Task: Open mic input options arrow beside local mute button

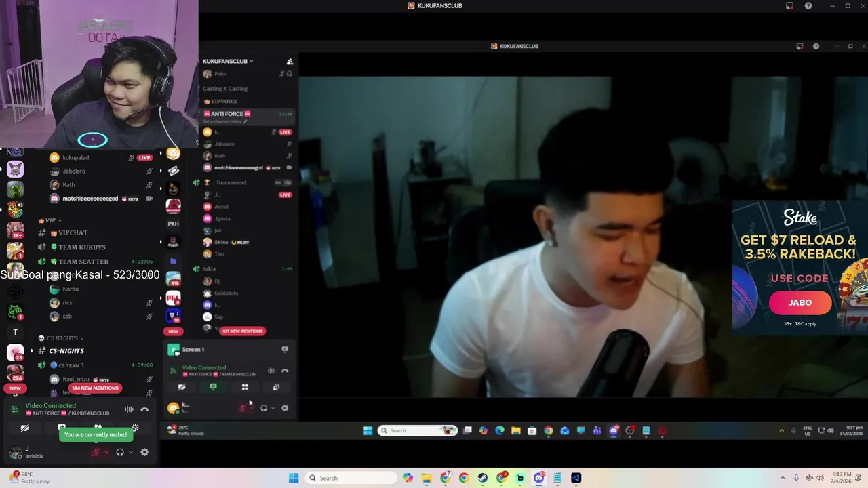Action: (x=106, y=452)
